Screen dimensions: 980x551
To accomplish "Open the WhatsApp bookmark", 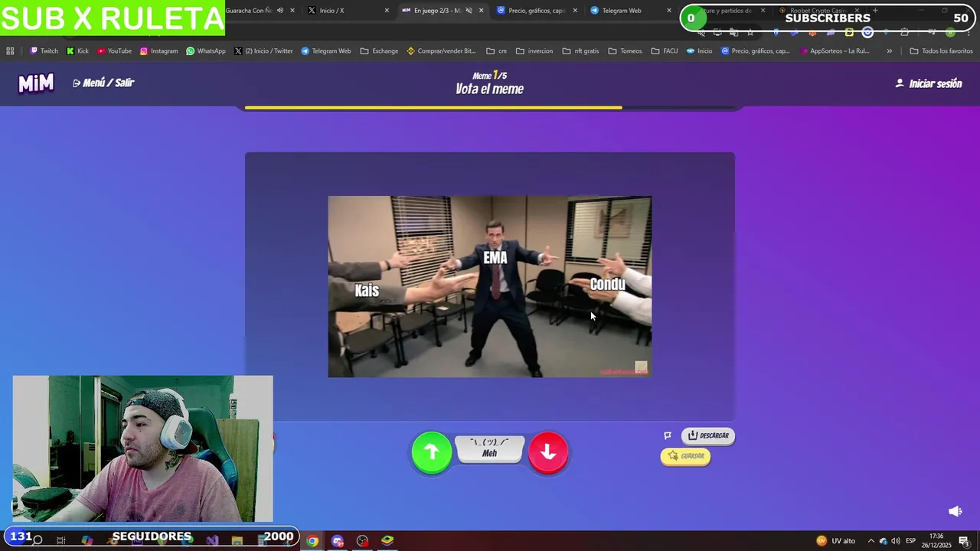I will click(x=206, y=51).
